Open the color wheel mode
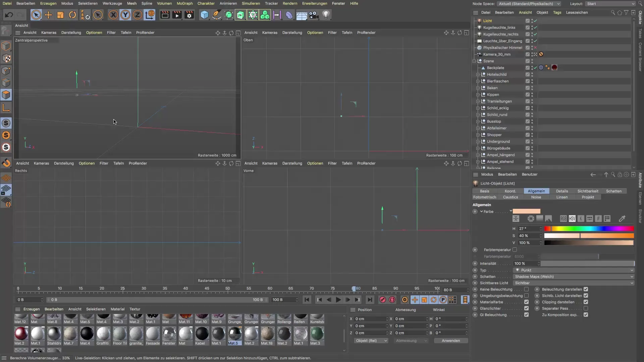 [531, 219]
